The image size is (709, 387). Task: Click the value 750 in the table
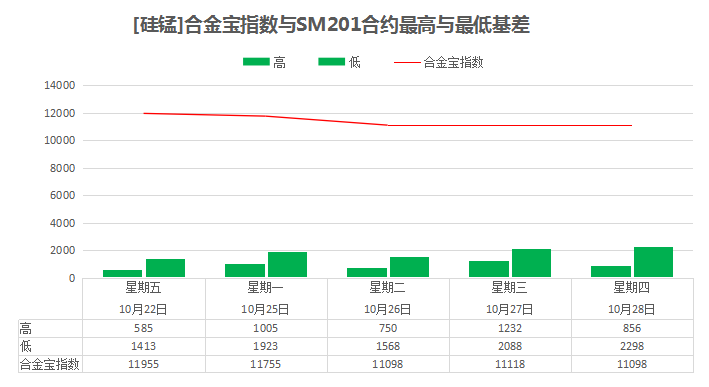[x=388, y=328]
